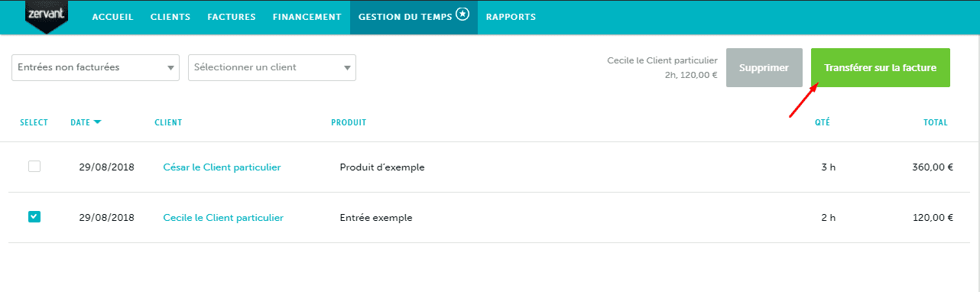Expand the Sélectionner un client dropdown

272,67
